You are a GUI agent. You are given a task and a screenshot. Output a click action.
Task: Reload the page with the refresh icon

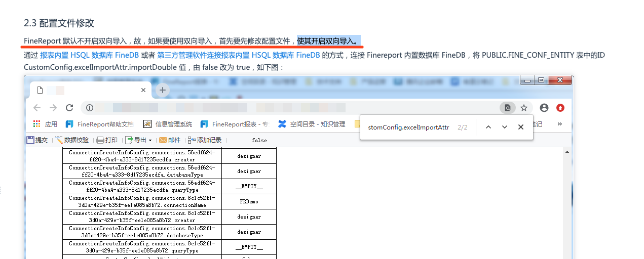pyautogui.click(x=70, y=108)
